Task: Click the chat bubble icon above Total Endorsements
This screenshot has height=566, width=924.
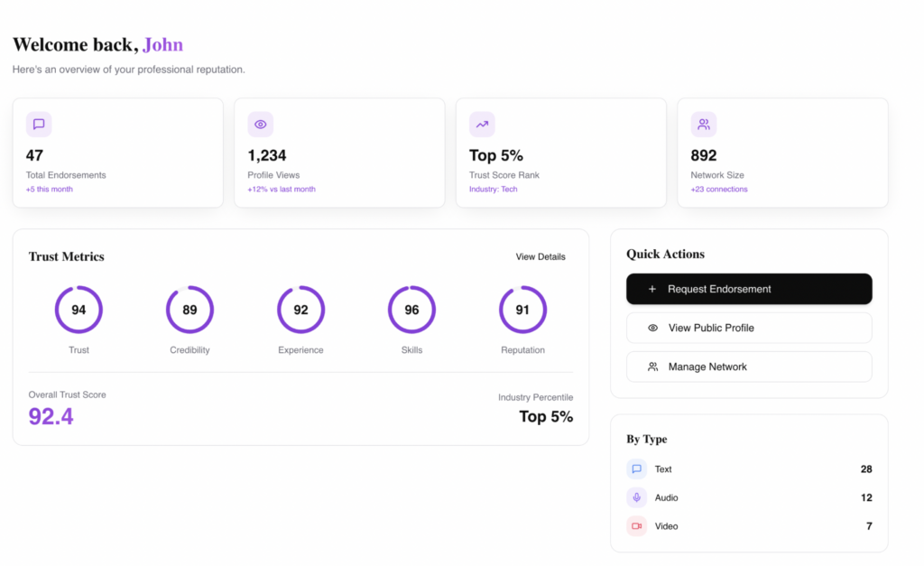Action: (38, 124)
